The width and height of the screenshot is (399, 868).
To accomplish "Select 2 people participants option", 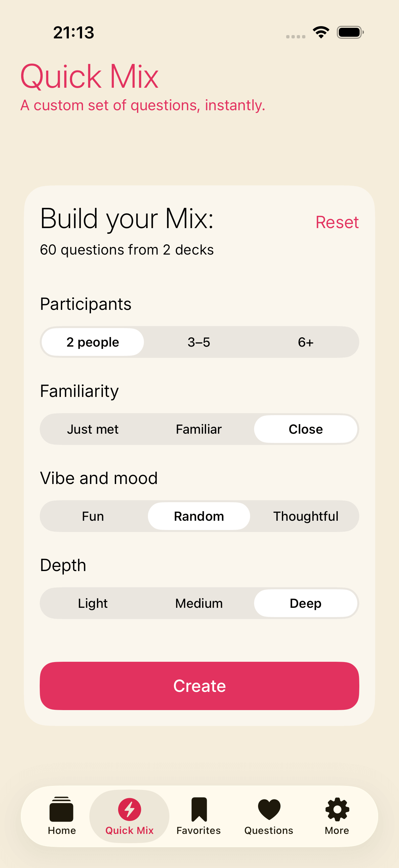I will [93, 342].
